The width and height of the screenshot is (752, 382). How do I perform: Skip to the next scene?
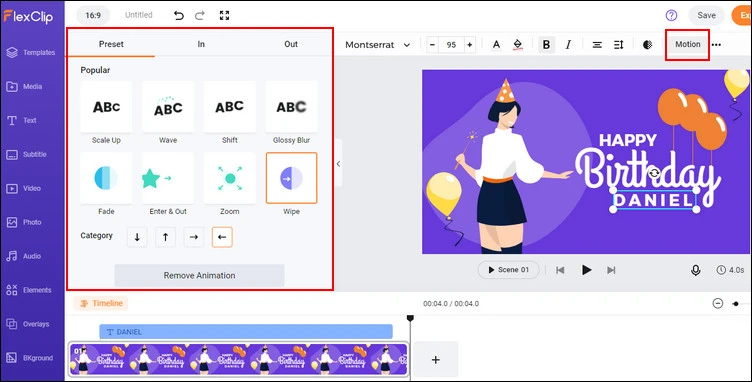(x=611, y=270)
